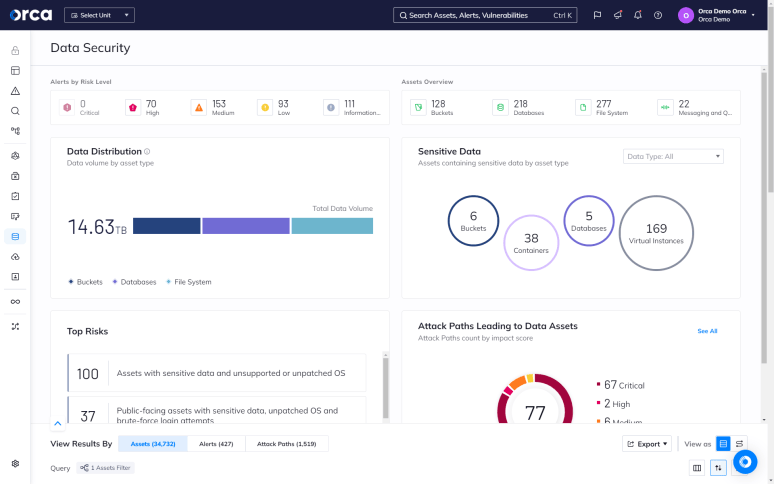Click the flag icon in top bar
The height and width of the screenshot is (484, 774).
click(597, 15)
